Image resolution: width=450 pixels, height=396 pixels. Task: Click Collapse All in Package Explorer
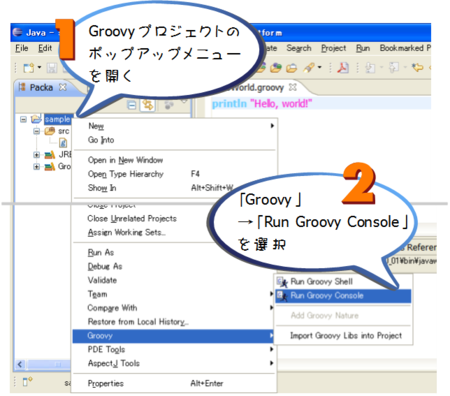132,105
